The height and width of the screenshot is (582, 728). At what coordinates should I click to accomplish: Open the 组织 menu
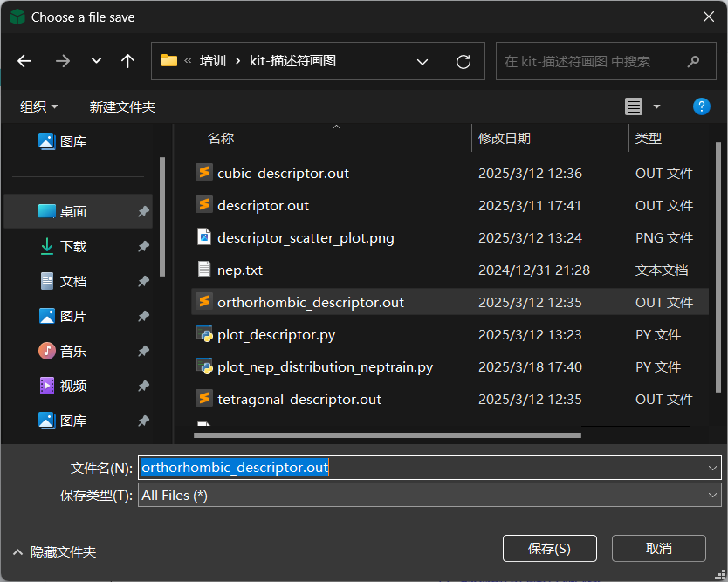38,106
